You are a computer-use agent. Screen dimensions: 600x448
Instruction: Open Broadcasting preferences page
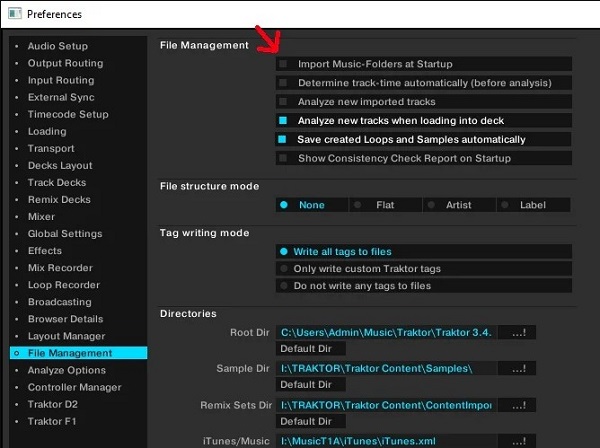click(60, 302)
